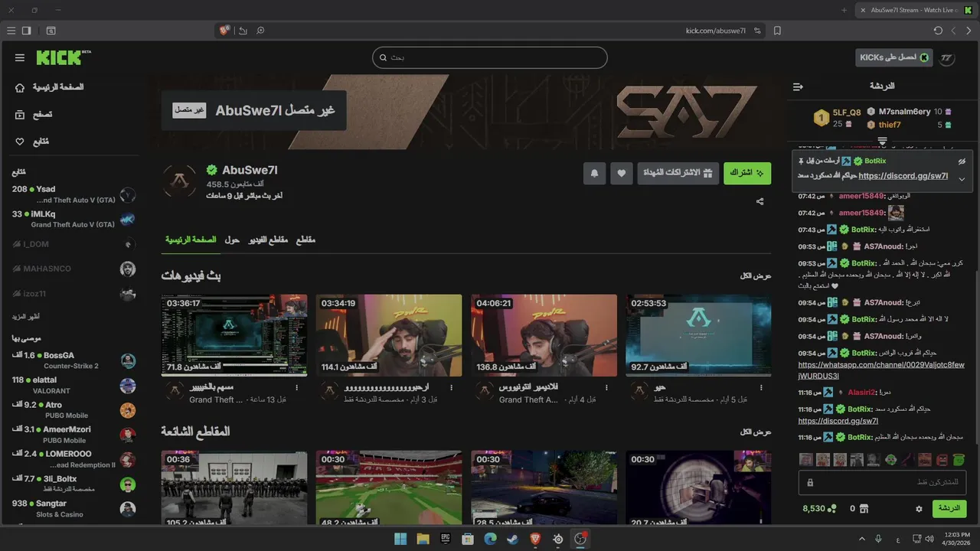The width and height of the screenshot is (980, 551).
Task: Open the 03:34:19 video thumbnail
Action: (x=389, y=335)
